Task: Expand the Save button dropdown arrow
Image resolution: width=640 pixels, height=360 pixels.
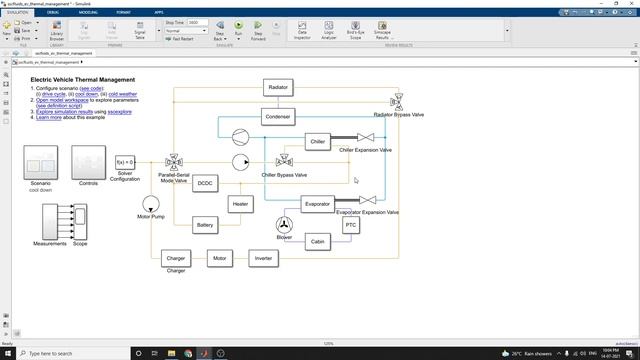Action: click(x=36, y=31)
